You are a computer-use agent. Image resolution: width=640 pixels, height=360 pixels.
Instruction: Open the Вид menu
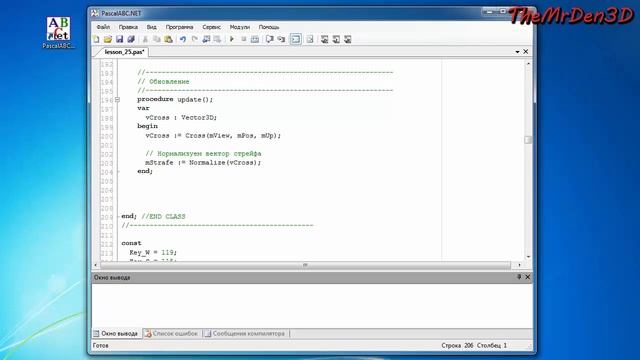tap(151, 27)
